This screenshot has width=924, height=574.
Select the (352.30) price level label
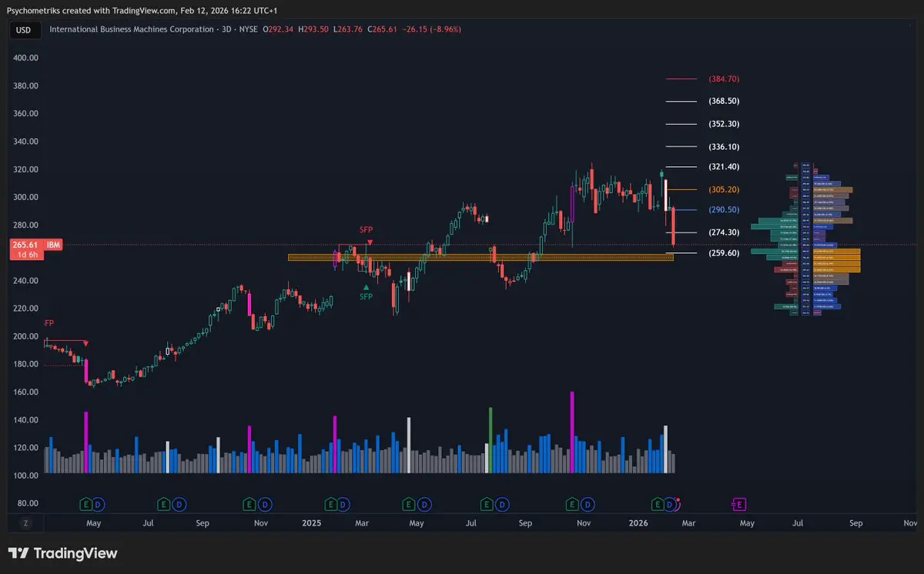pos(724,124)
